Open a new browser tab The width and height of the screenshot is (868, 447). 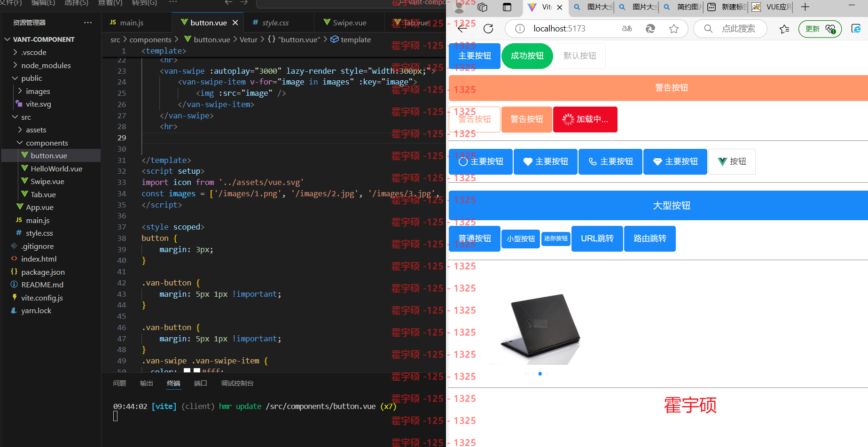[x=805, y=7]
